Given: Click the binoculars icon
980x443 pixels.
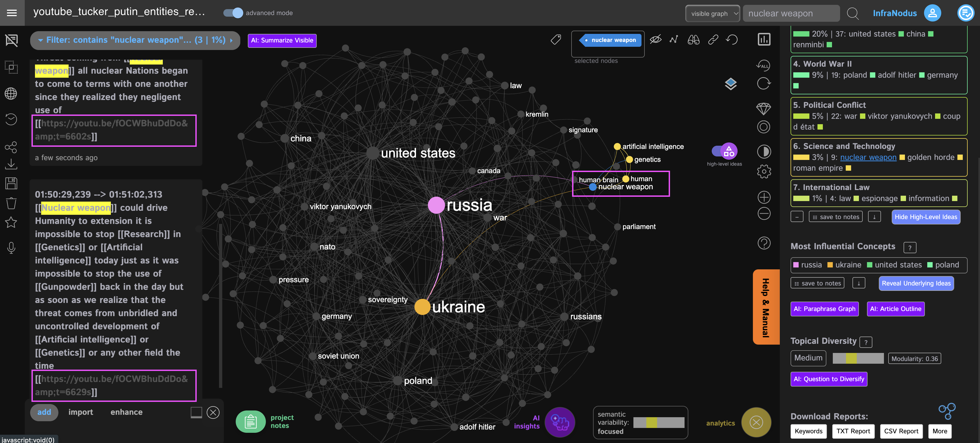Looking at the screenshot, I should (693, 40).
